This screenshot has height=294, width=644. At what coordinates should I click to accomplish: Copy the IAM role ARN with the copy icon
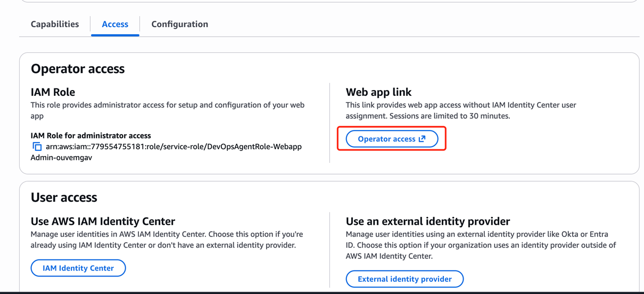(x=37, y=146)
